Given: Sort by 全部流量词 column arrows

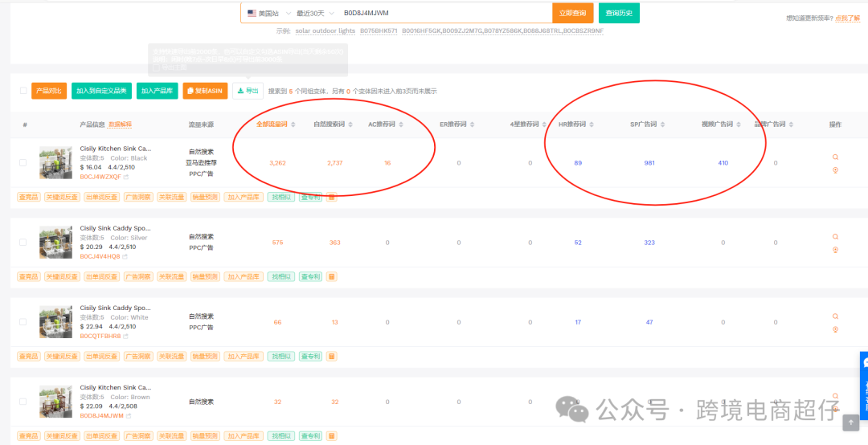Looking at the screenshot, I should [x=293, y=125].
